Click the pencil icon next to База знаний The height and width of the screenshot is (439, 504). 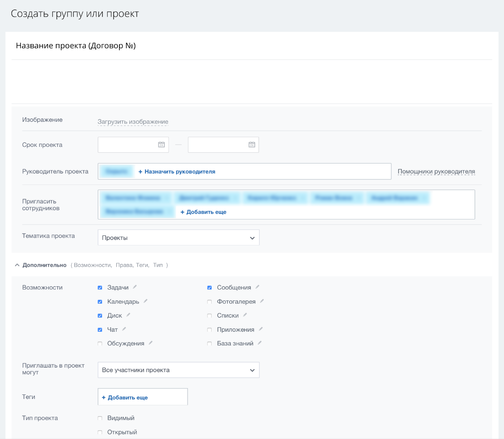pos(260,343)
